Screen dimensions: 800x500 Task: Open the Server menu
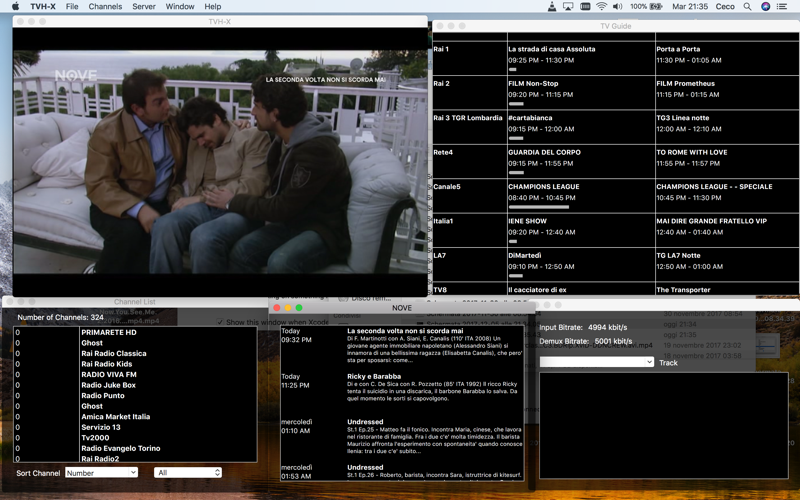click(144, 7)
